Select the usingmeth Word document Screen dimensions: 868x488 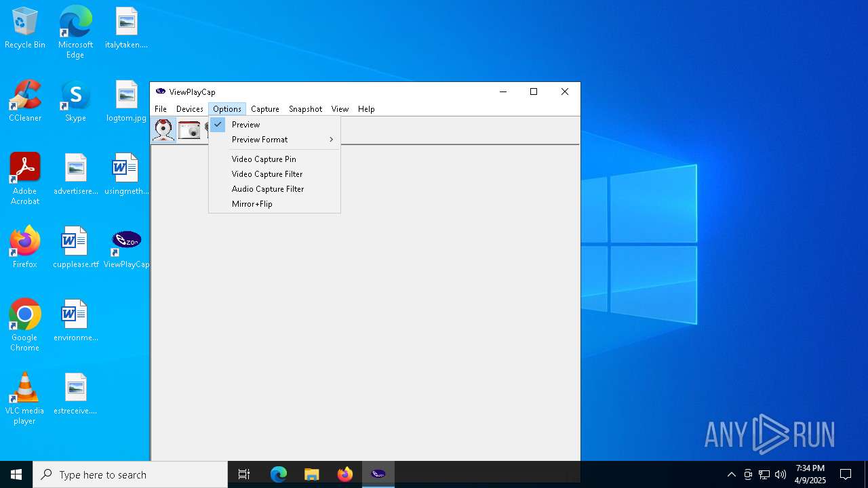point(126,175)
